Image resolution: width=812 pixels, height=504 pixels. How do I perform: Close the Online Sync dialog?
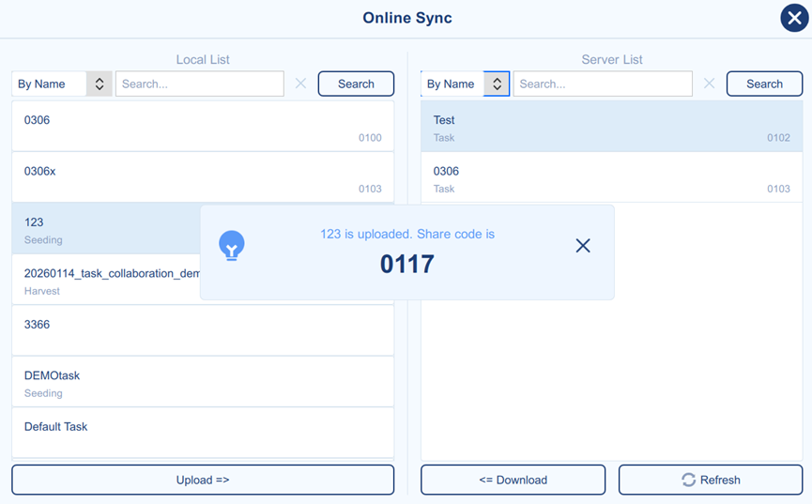click(x=794, y=18)
